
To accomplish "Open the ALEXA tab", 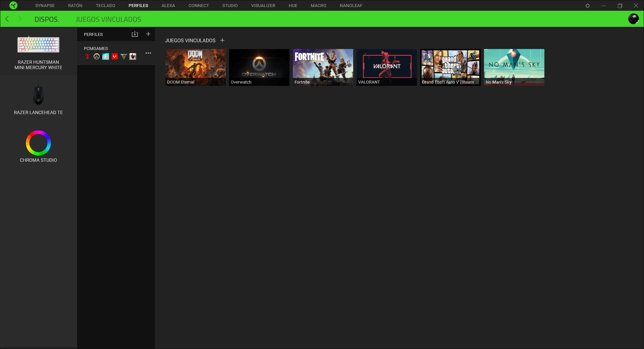I will pos(168,6).
